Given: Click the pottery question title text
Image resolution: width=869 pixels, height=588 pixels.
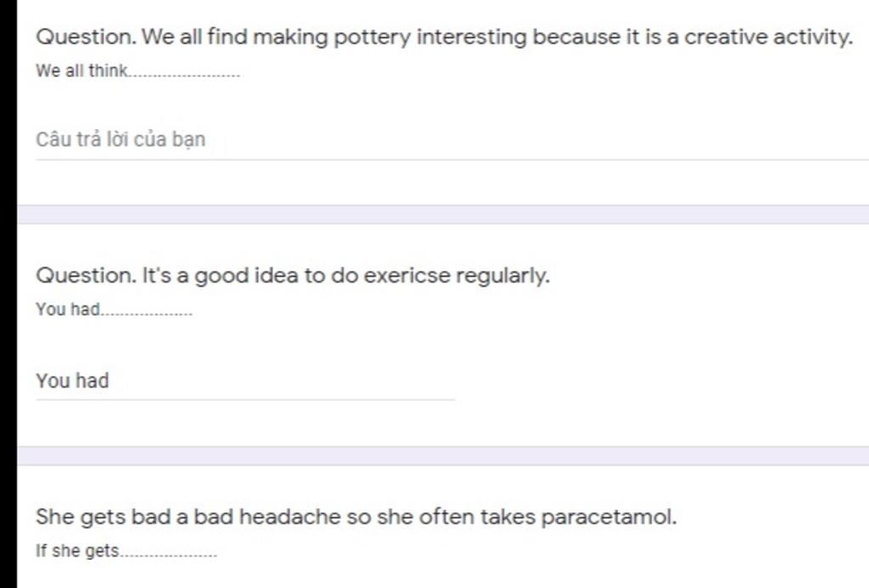Looking at the screenshot, I should (444, 37).
